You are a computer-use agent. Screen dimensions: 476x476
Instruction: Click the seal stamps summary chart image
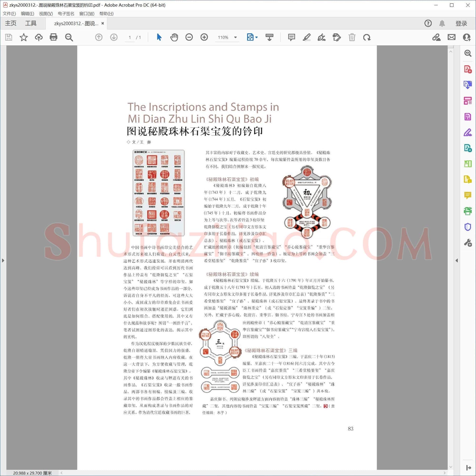[159, 193]
